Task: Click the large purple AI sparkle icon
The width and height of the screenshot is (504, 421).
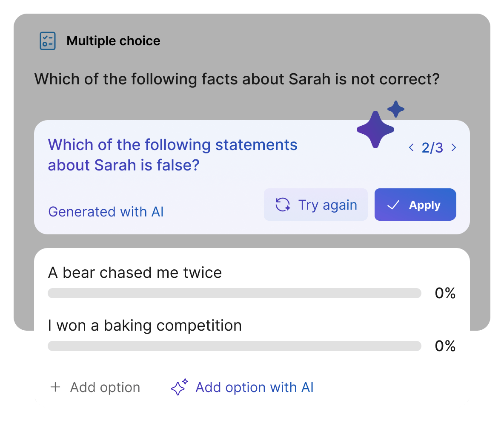Action: pyautogui.click(x=375, y=129)
